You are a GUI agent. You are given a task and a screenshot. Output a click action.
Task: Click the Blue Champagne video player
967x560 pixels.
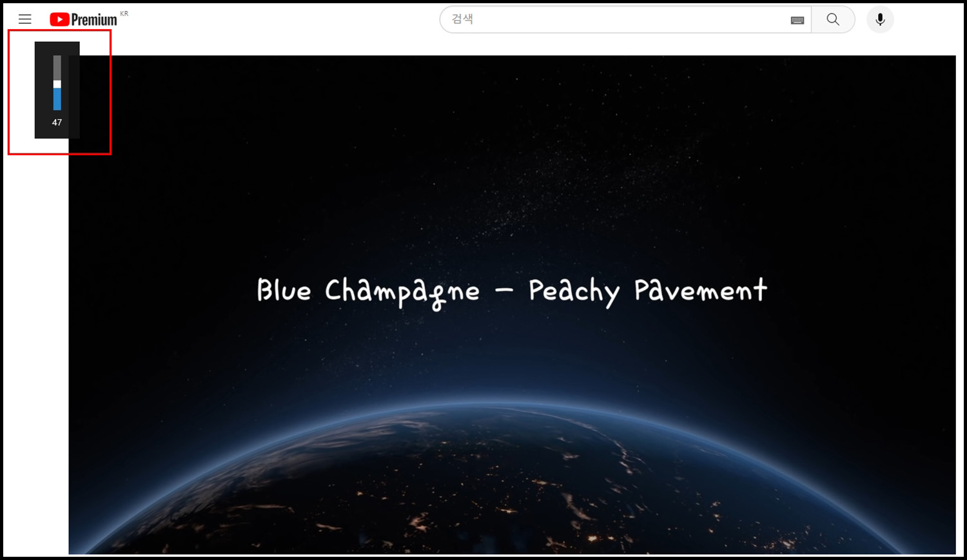tap(512, 304)
